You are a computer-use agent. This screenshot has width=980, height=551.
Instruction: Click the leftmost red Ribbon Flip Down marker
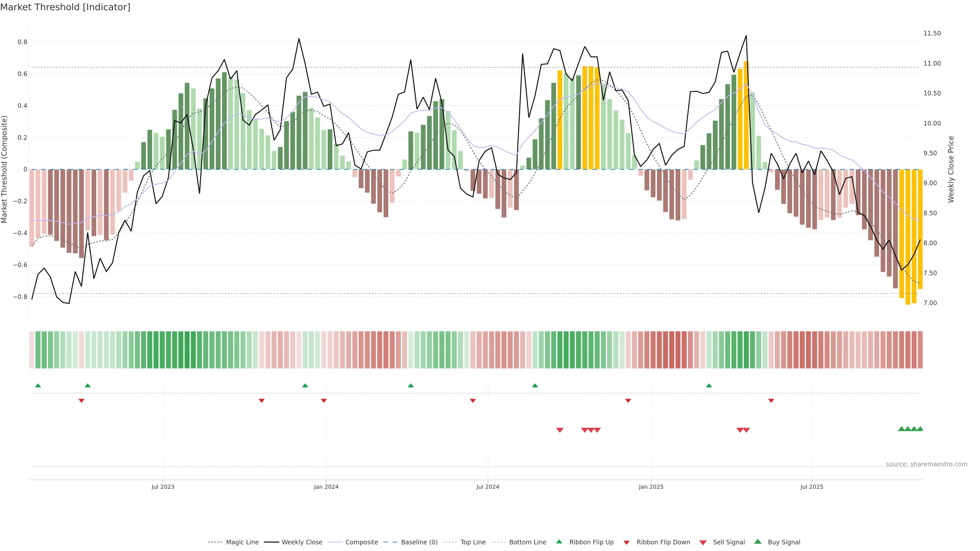pos(81,400)
